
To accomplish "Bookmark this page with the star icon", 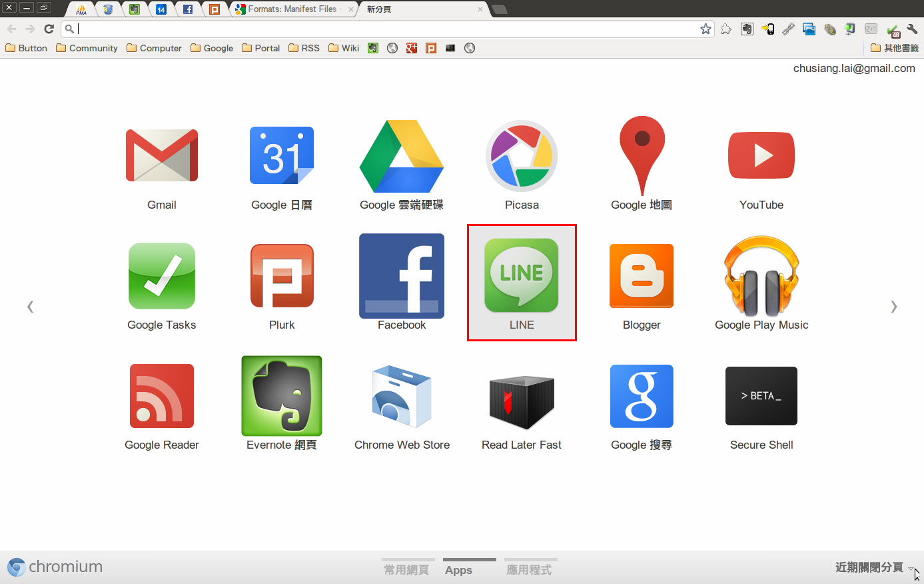I will (706, 29).
